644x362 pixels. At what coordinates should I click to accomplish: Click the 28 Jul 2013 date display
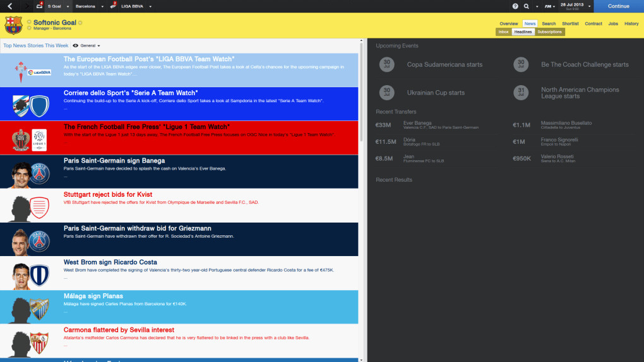(572, 6)
